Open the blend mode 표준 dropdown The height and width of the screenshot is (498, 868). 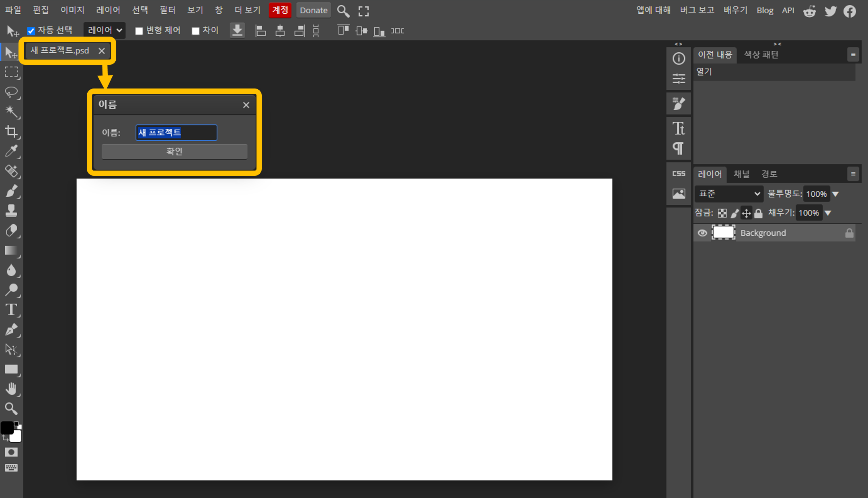click(x=728, y=194)
